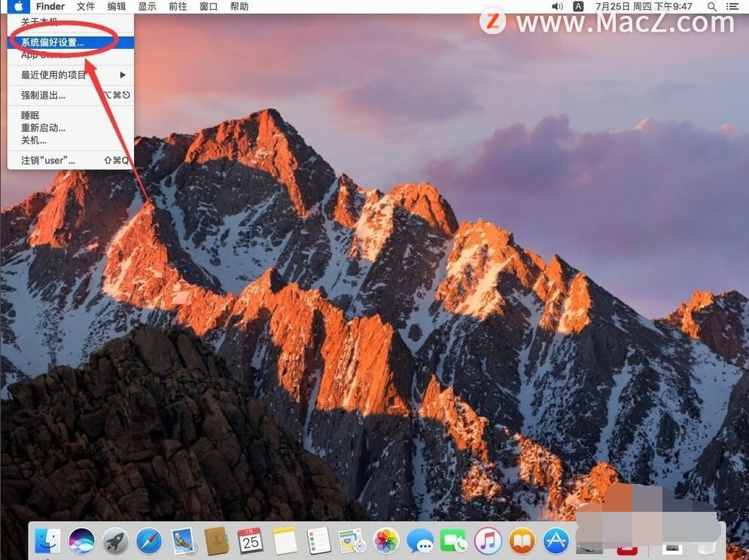The width and height of the screenshot is (749, 560).
Task: Open Launchpad rocket icon
Action: 115,540
